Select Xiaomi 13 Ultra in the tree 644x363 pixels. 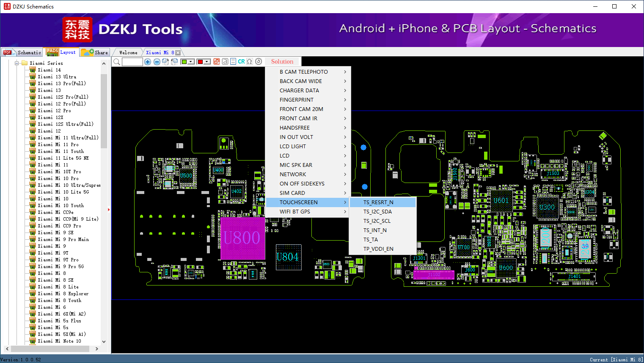pyautogui.click(x=57, y=77)
